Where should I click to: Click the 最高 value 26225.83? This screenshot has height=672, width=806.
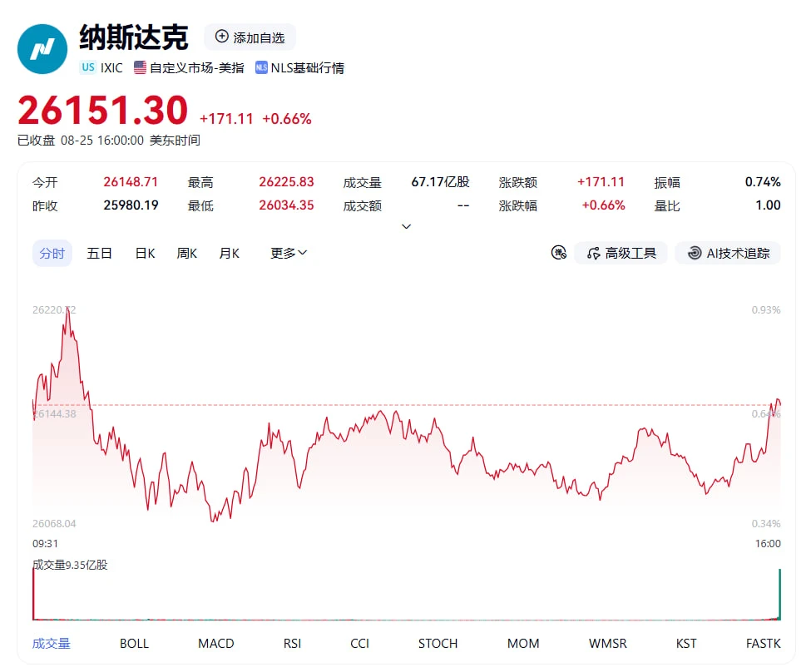pyautogui.click(x=286, y=182)
